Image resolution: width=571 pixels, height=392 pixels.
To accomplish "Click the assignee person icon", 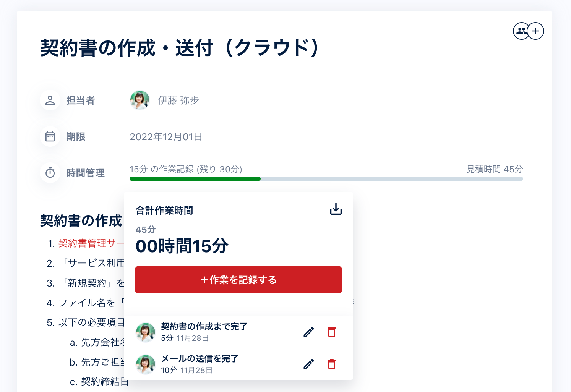I will coord(50,100).
